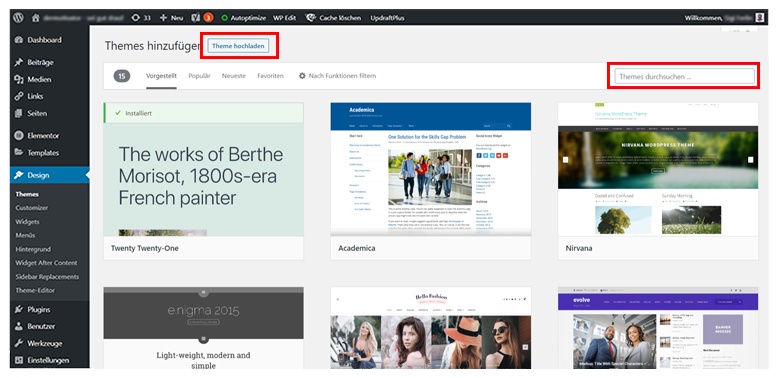Open the Twenty Twenty-One theme preview
The height and width of the screenshot is (378, 778).
click(x=203, y=169)
